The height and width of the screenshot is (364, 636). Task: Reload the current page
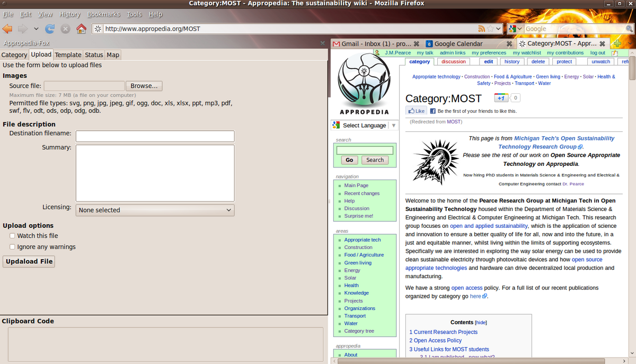tap(50, 29)
